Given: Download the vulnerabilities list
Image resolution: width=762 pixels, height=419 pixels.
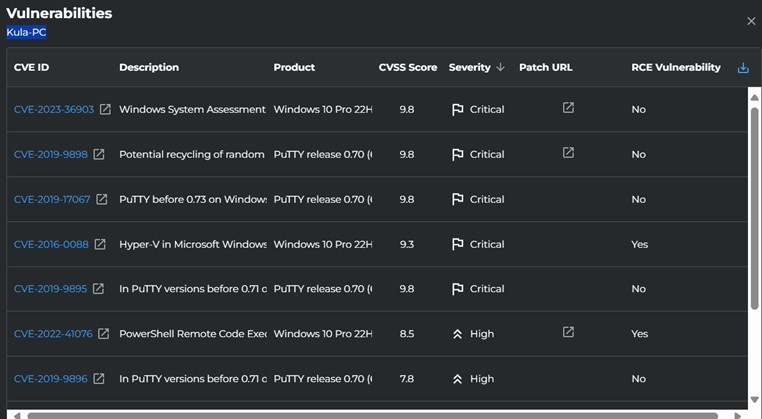Looking at the screenshot, I should tap(743, 68).
